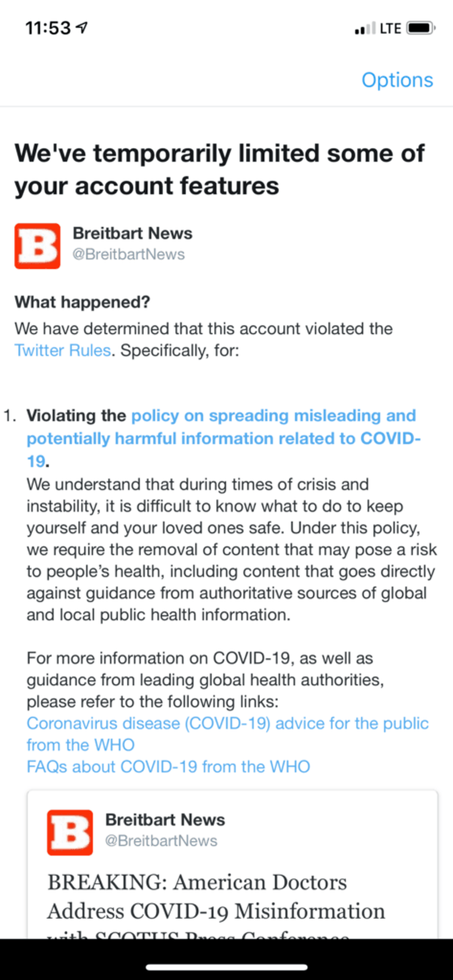This screenshot has height=980, width=453.
Task: Tap the 11:53 clock in status bar
Action: coord(48,28)
